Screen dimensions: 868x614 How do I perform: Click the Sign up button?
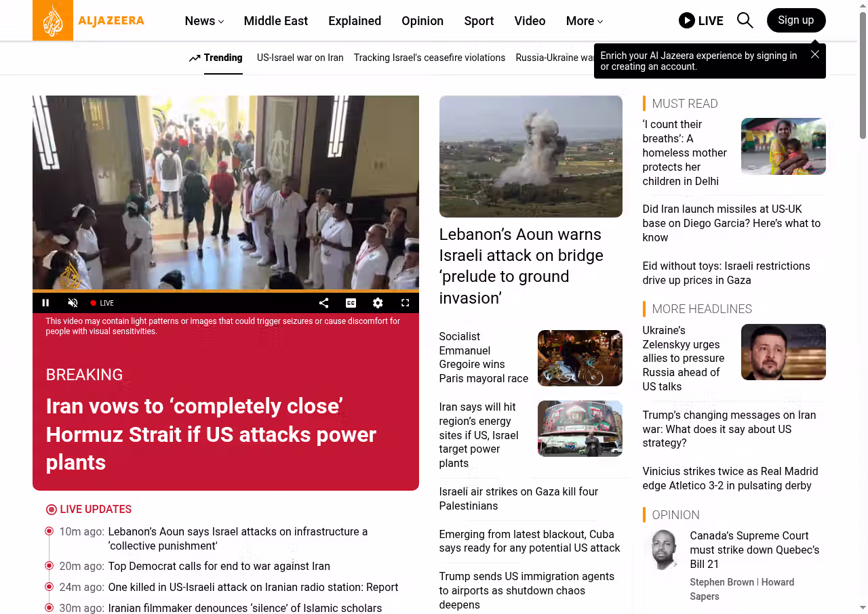pos(795,20)
